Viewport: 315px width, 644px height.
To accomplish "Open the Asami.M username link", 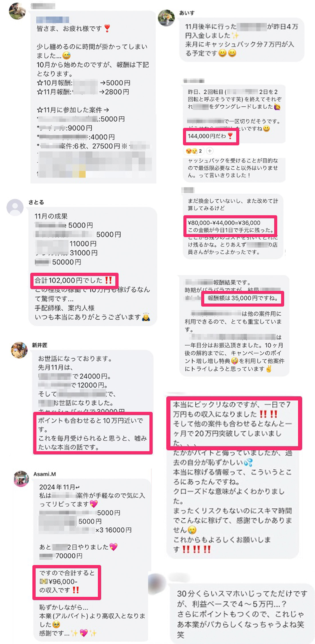I will (x=44, y=474).
